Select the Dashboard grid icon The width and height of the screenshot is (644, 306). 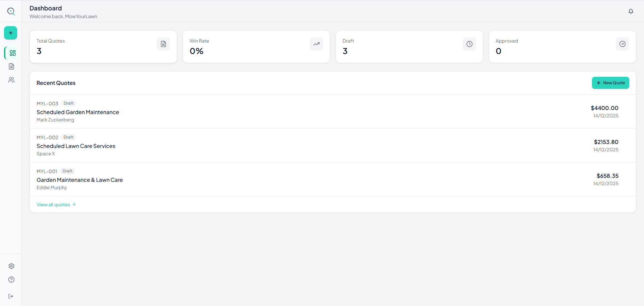[12, 53]
